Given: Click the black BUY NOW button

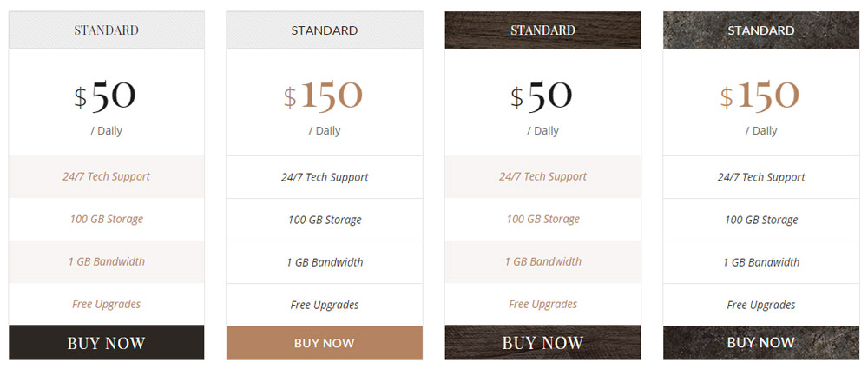Looking at the screenshot, I should tap(106, 342).
